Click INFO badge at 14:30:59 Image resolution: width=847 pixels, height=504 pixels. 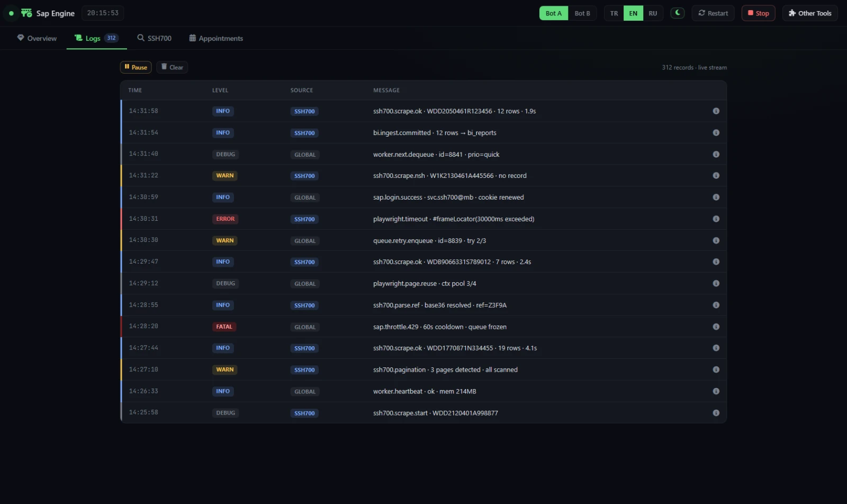(x=223, y=197)
